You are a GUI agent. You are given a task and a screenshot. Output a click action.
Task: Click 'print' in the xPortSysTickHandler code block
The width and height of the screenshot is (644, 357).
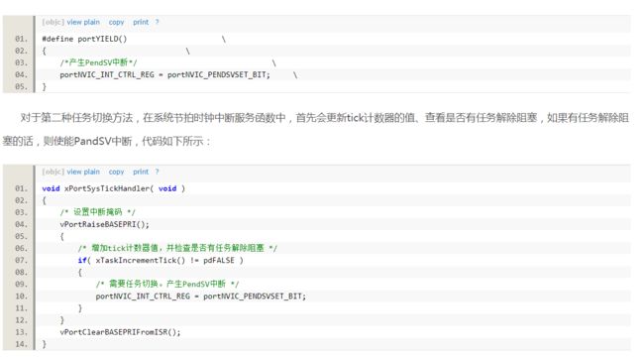[x=141, y=172]
